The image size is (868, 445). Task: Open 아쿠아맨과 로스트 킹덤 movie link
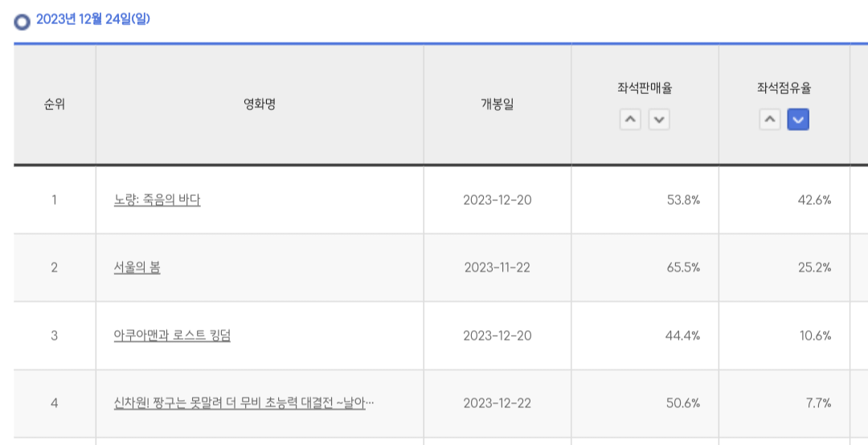tap(172, 336)
